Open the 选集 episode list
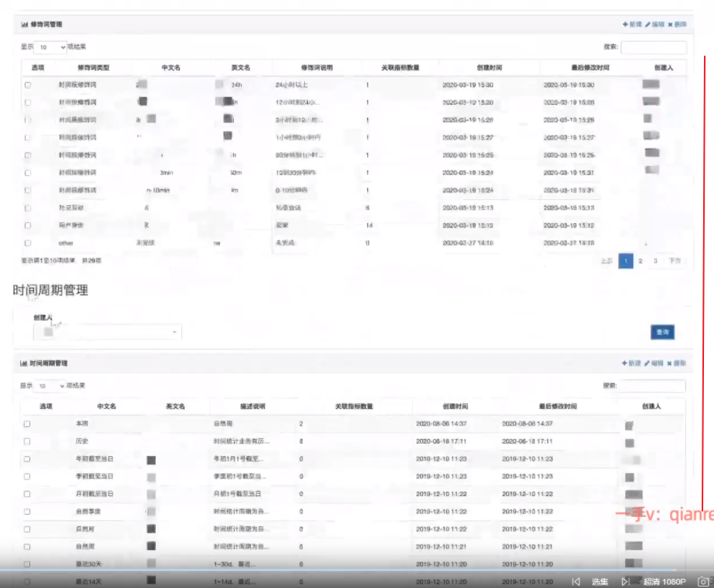This screenshot has width=714, height=588. tap(600, 582)
